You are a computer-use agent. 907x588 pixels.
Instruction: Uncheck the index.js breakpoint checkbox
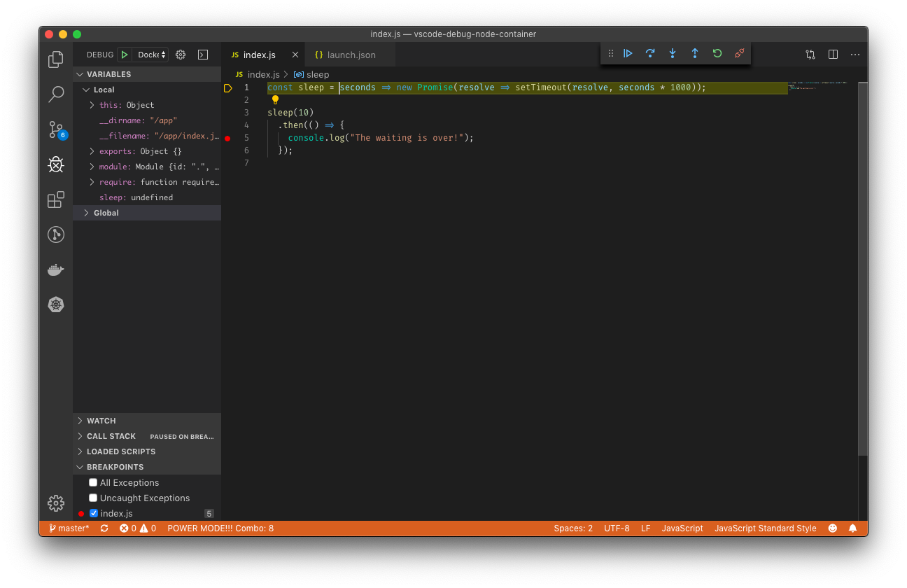(94, 513)
